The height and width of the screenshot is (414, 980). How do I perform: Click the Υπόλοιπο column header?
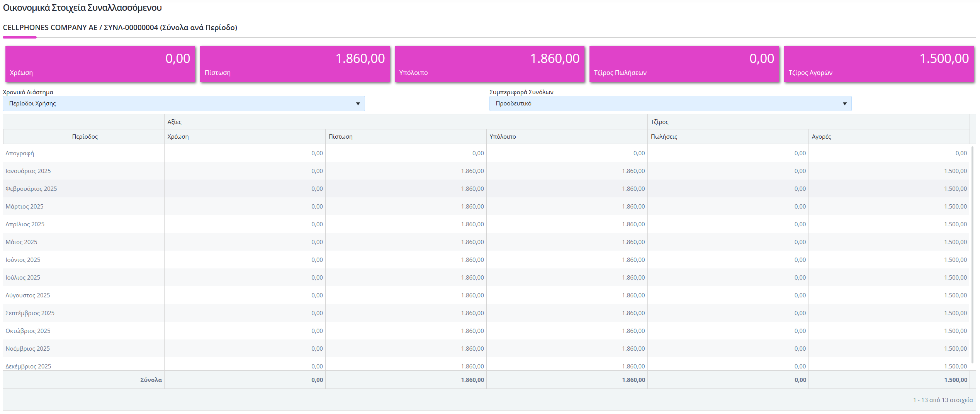(x=567, y=137)
